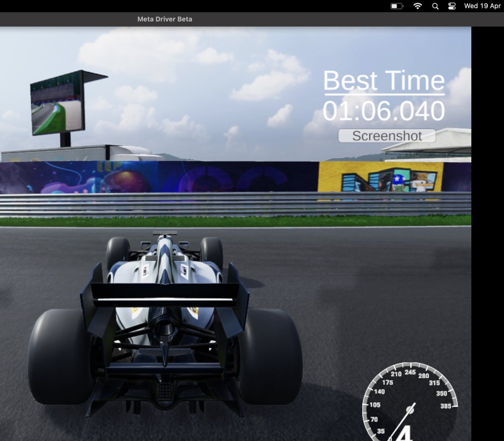Open Control Center from the menu bar
Screen dimensions: 504x441
coord(452,6)
